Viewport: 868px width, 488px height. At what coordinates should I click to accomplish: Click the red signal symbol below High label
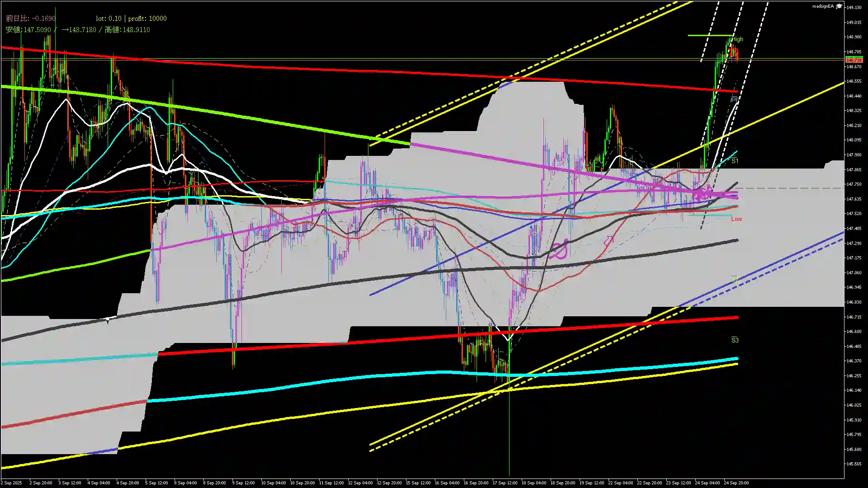[x=734, y=52]
